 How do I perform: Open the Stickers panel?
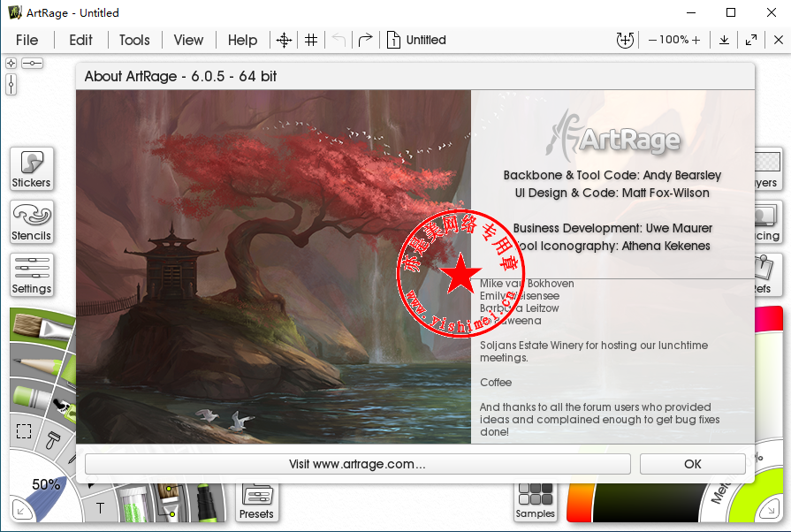[31, 169]
